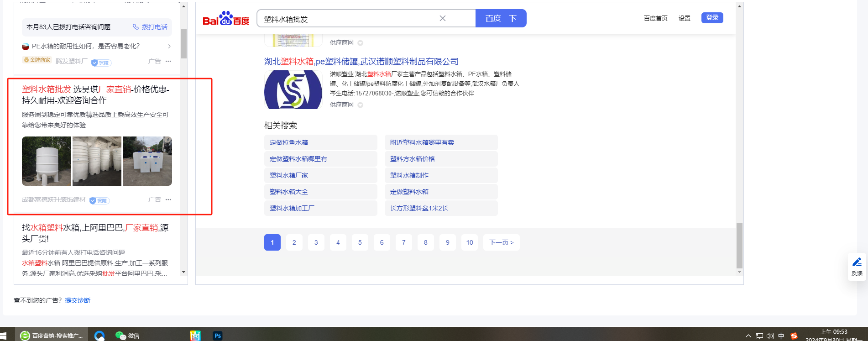The width and height of the screenshot is (868, 341).
Task: Click the 诺顺塑业 company logo thumbnail
Action: [293, 89]
